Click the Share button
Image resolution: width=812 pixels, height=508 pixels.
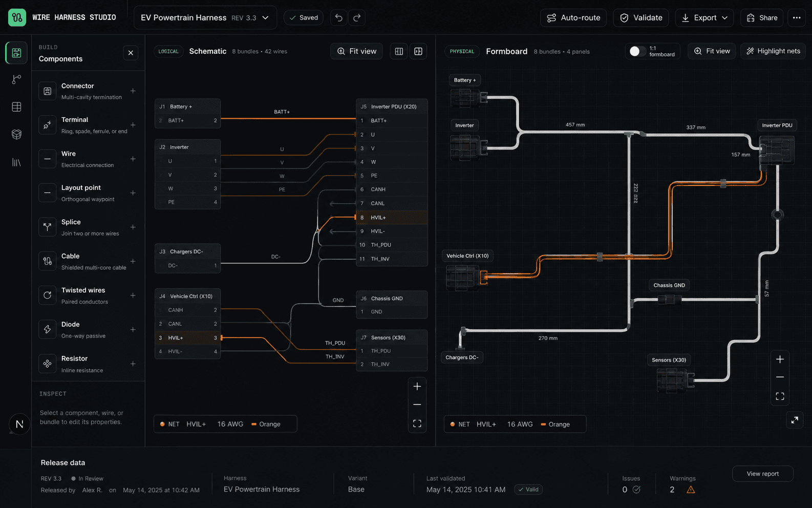click(x=762, y=17)
